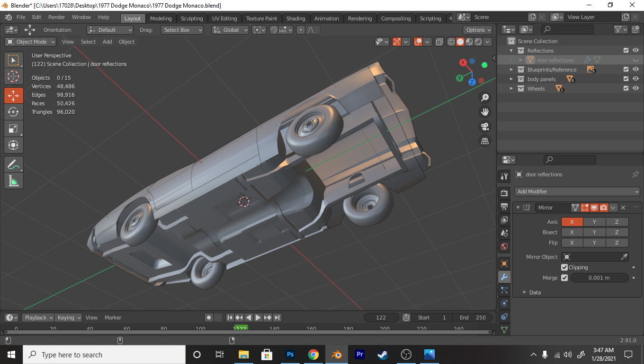Select the Select Box tool
The height and width of the screenshot is (364, 644).
(13, 60)
